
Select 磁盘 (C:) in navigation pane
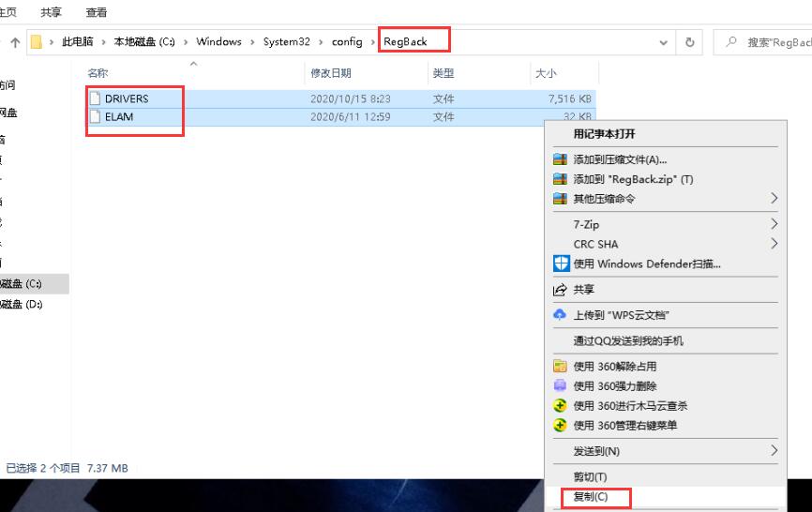[x=33, y=284]
